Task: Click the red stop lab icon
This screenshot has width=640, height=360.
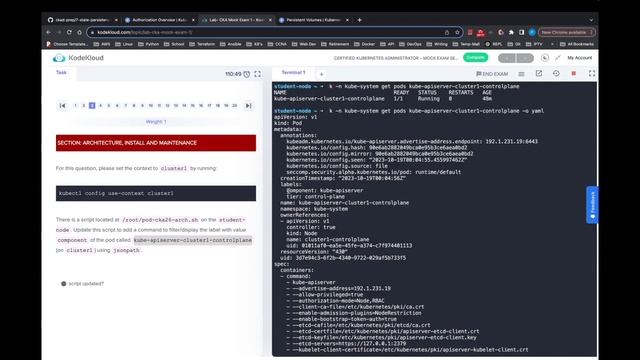Action: pos(573,73)
